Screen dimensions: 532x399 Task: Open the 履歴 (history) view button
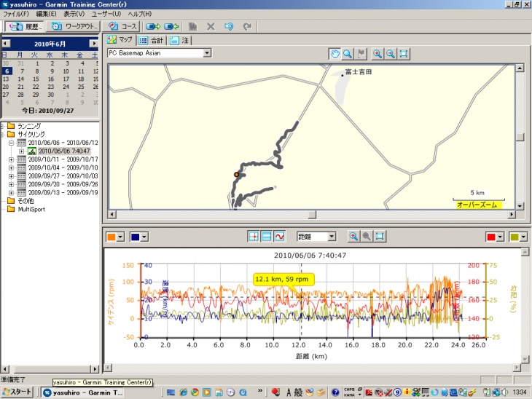[25, 26]
